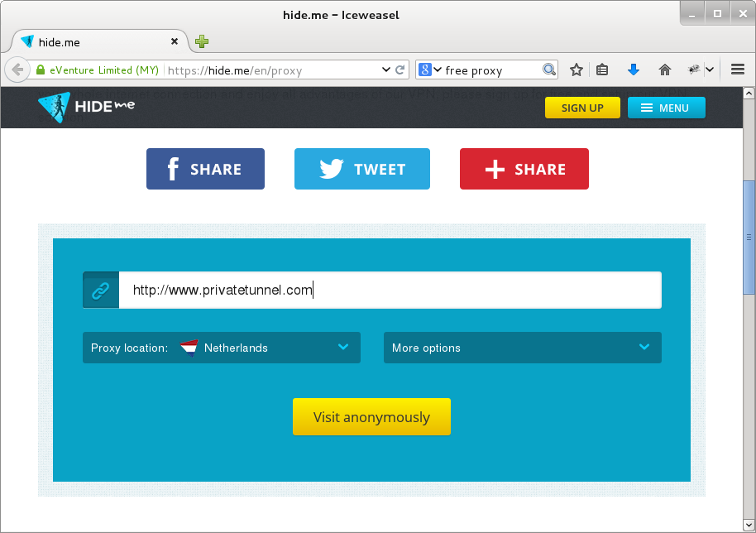Go to home page via house icon
This screenshot has height=533, width=756.
pos(665,70)
